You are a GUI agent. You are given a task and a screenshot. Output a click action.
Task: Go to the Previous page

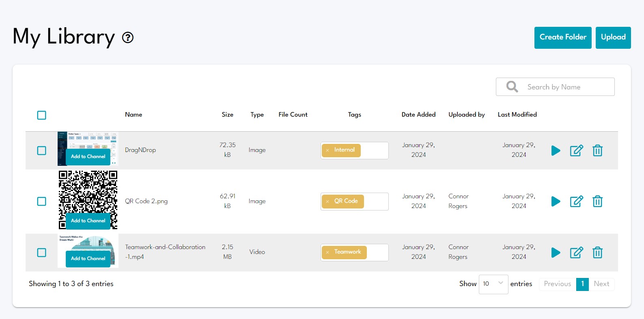[x=557, y=284]
